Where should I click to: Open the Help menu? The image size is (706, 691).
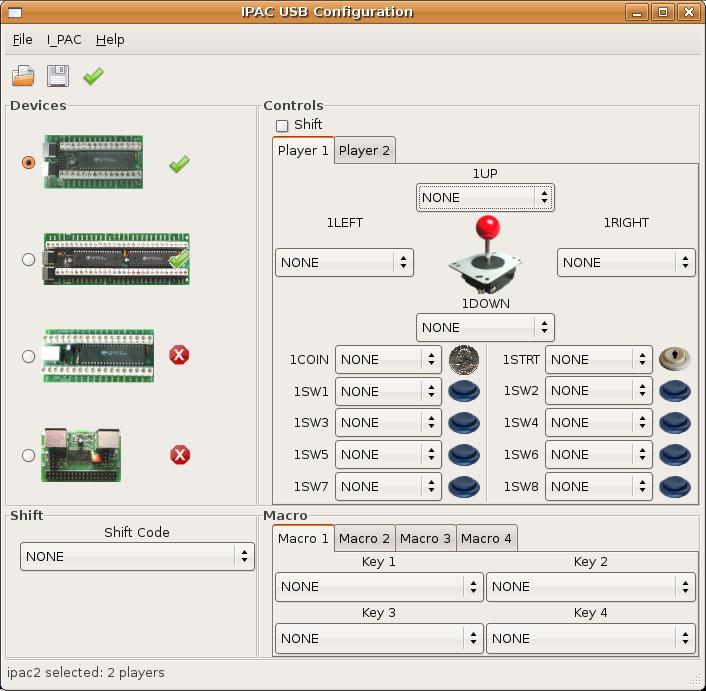[x=110, y=40]
